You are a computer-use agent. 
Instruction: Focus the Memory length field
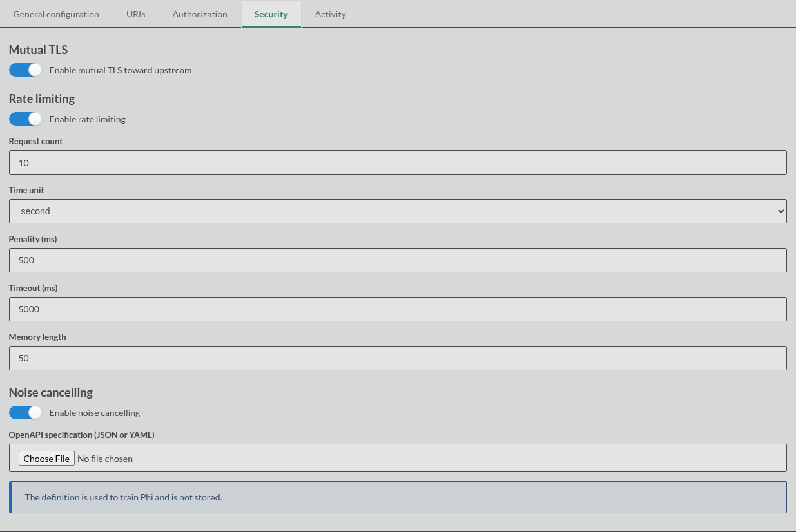[x=398, y=358]
